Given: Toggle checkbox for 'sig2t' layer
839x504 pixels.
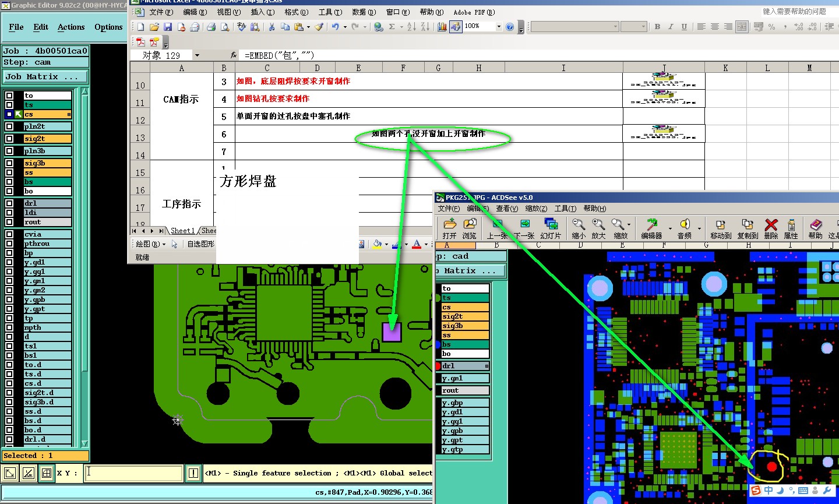Looking at the screenshot, I should coord(9,139).
